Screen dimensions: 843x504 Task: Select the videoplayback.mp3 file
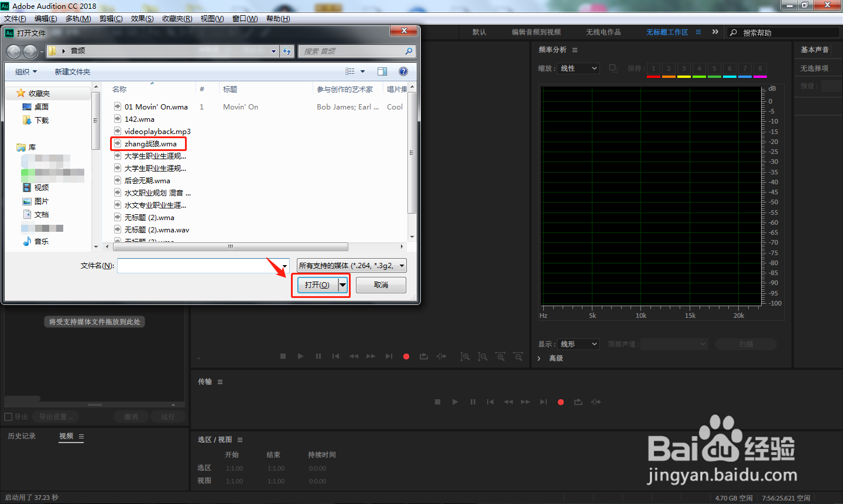152,132
